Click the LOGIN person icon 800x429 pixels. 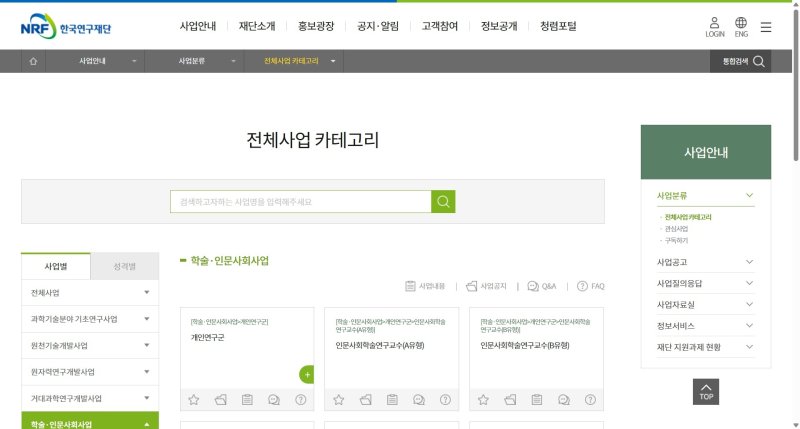click(x=714, y=23)
